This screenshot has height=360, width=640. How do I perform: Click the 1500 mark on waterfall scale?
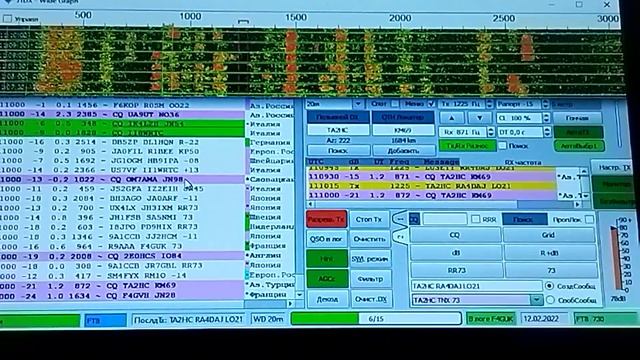296,17
